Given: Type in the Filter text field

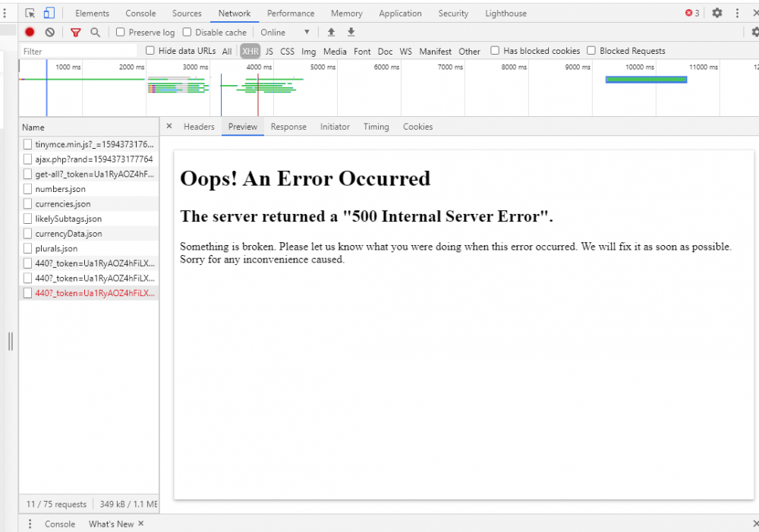Looking at the screenshot, I should 76,52.
